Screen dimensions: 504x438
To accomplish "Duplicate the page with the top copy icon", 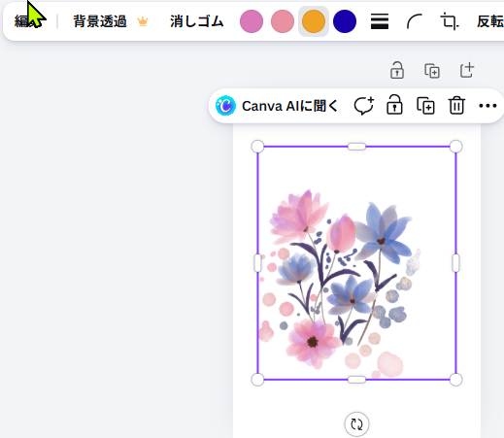I will tap(432, 71).
